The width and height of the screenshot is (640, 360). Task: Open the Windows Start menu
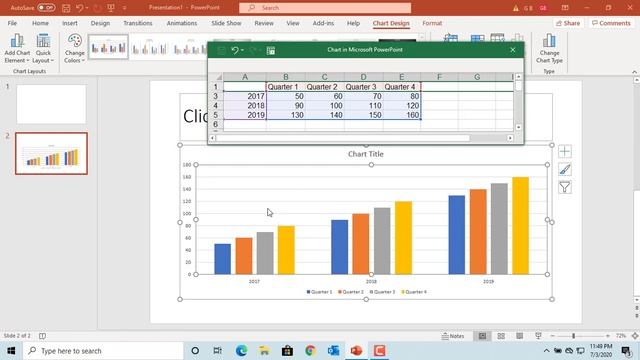(x=11, y=351)
